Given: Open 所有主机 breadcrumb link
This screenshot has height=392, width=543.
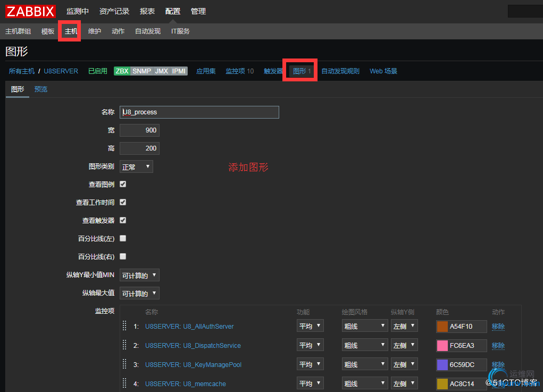Looking at the screenshot, I should coord(21,71).
